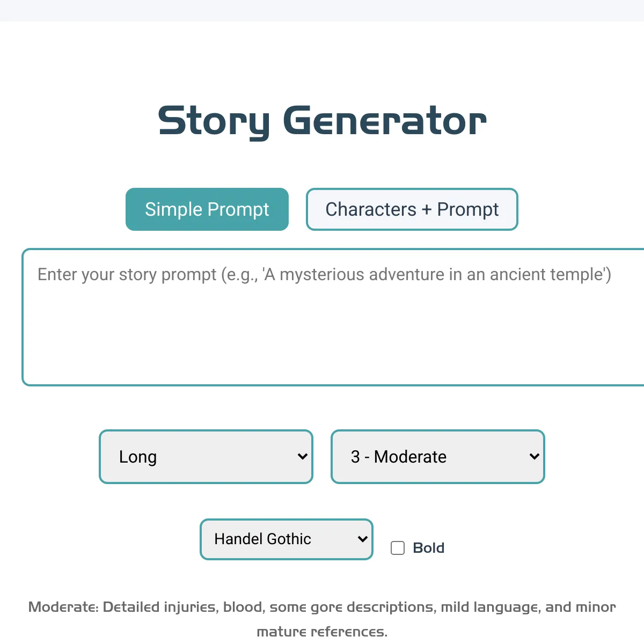This screenshot has height=644, width=644.
Task: Expand the Long dropdown using its chevron
Action: (x=302, y=457)
